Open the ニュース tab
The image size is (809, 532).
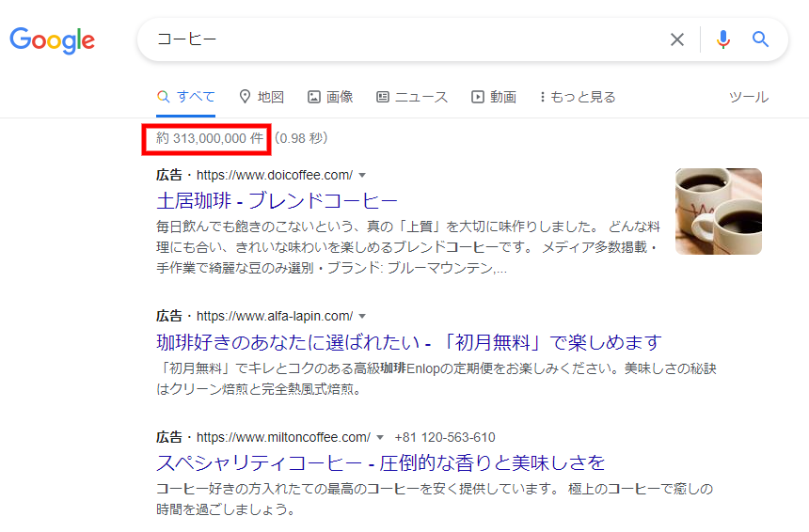point(412,97)
